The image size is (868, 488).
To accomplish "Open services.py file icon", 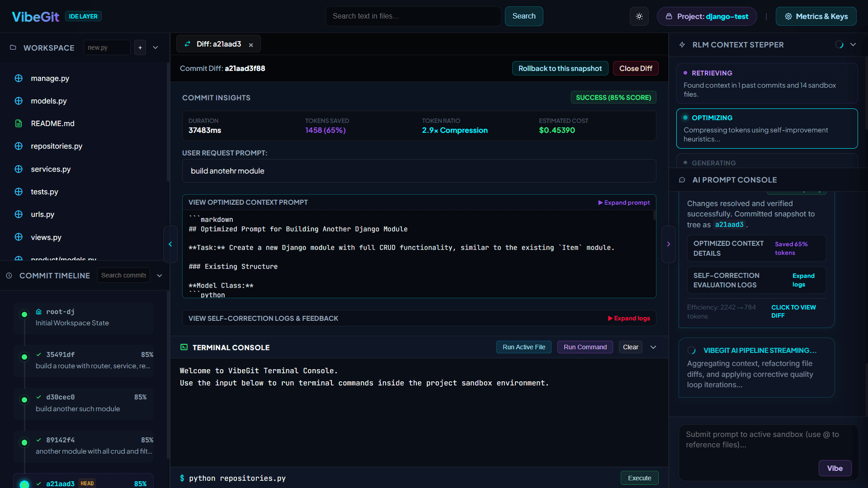I will (x=19, y=169).
